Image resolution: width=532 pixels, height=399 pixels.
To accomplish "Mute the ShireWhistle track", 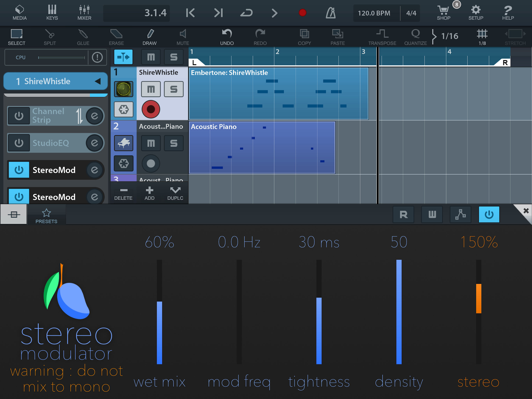I will pos(151,89).
